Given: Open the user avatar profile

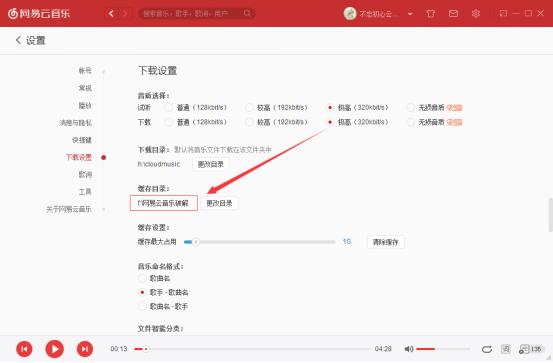Looking at the screenshot, I should point(350,13).
